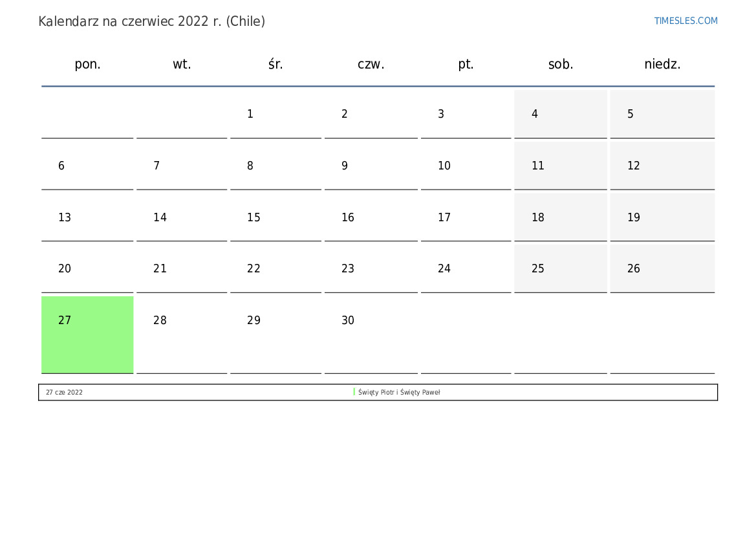Click the green holiday marker in legend

pos(354,392)
